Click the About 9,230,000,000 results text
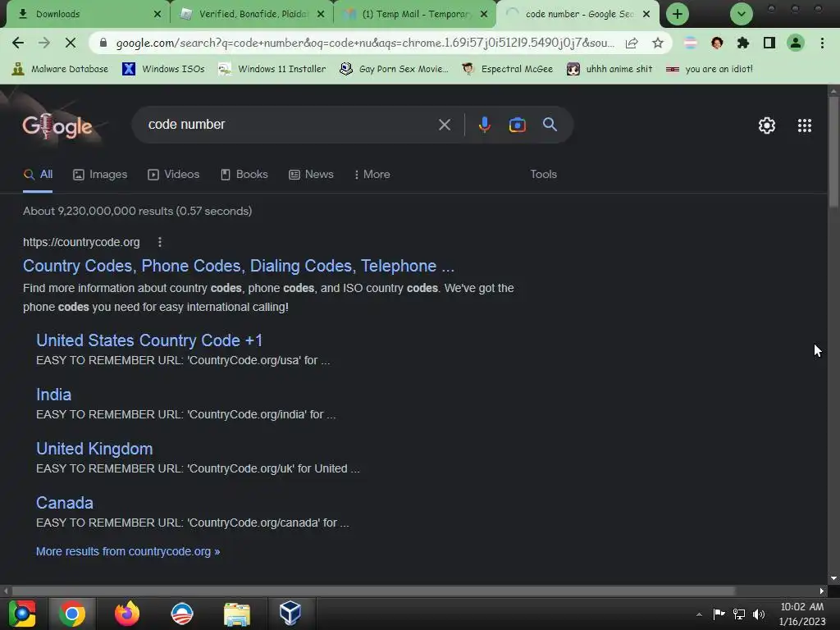 (137, 211)
